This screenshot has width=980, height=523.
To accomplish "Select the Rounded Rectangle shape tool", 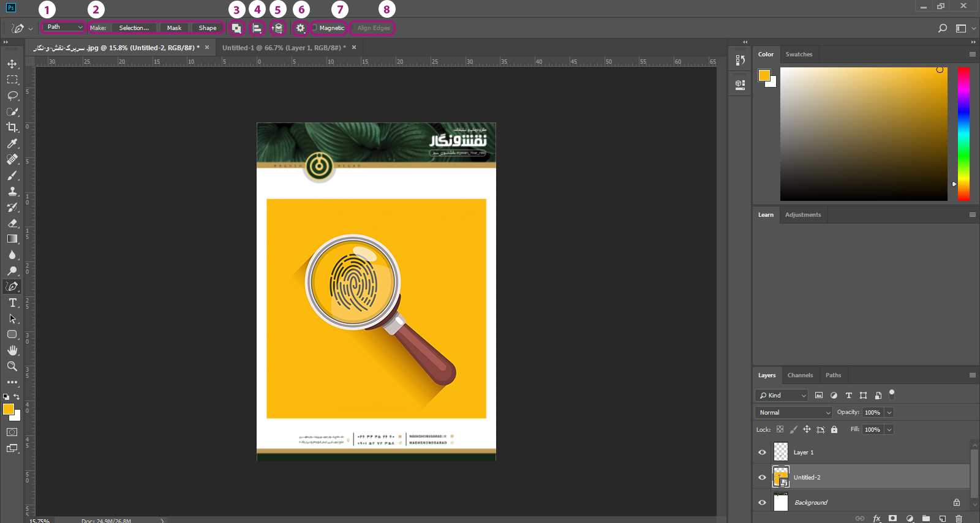I will (12, 334).
